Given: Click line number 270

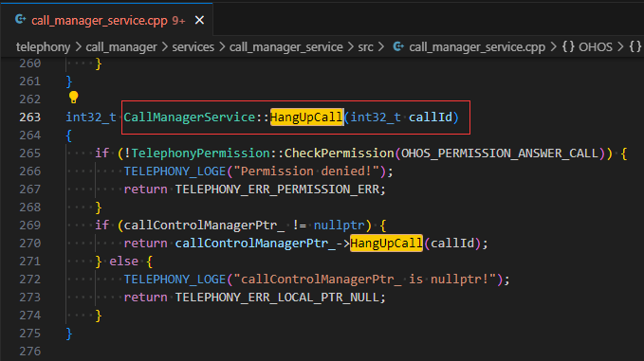Looking at the screenshot, I should (30, 244).
